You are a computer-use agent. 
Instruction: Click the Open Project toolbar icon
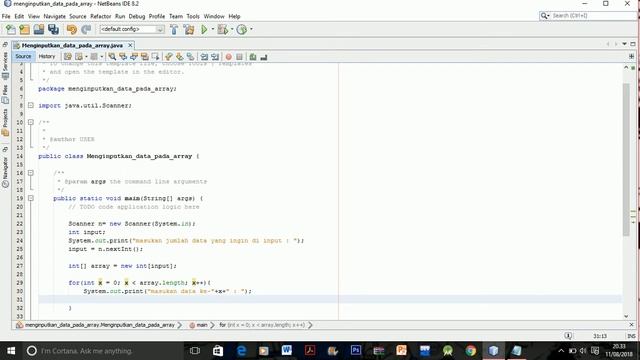pyautogui.click(x=39, y=29)
